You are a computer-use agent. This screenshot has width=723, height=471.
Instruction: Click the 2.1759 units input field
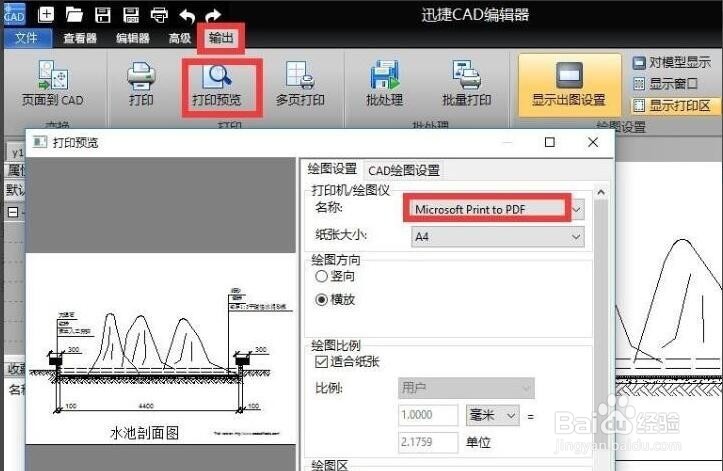pyautogui.click(x=428, y=442)
